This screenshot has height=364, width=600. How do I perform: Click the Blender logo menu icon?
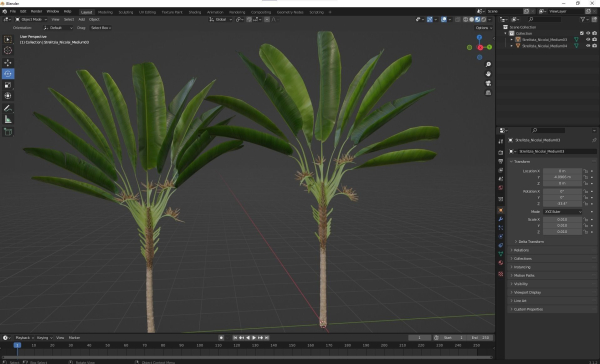pos(5,11)
